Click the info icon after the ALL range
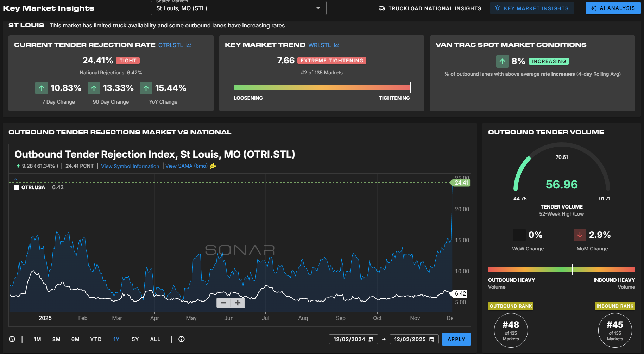 [x=182, y=339]
